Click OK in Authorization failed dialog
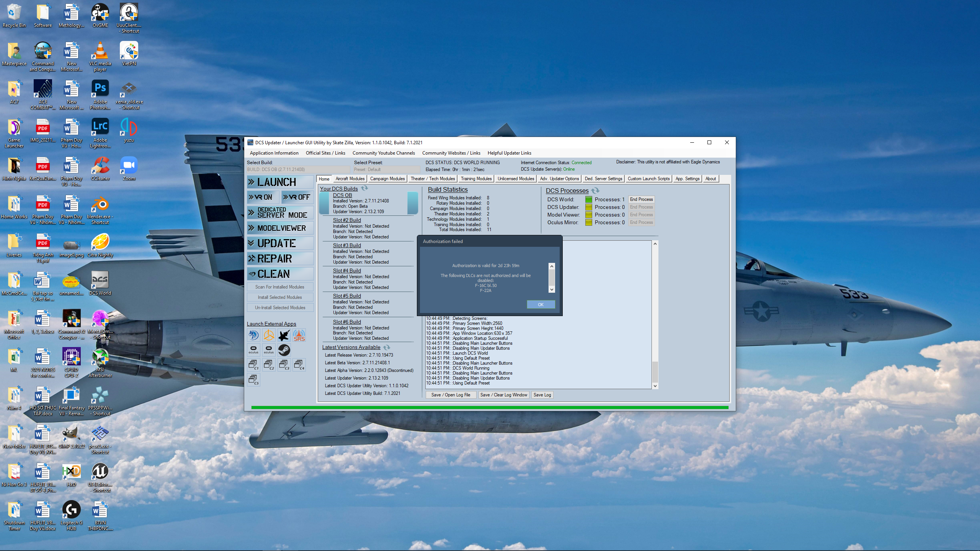 (541, 305)
